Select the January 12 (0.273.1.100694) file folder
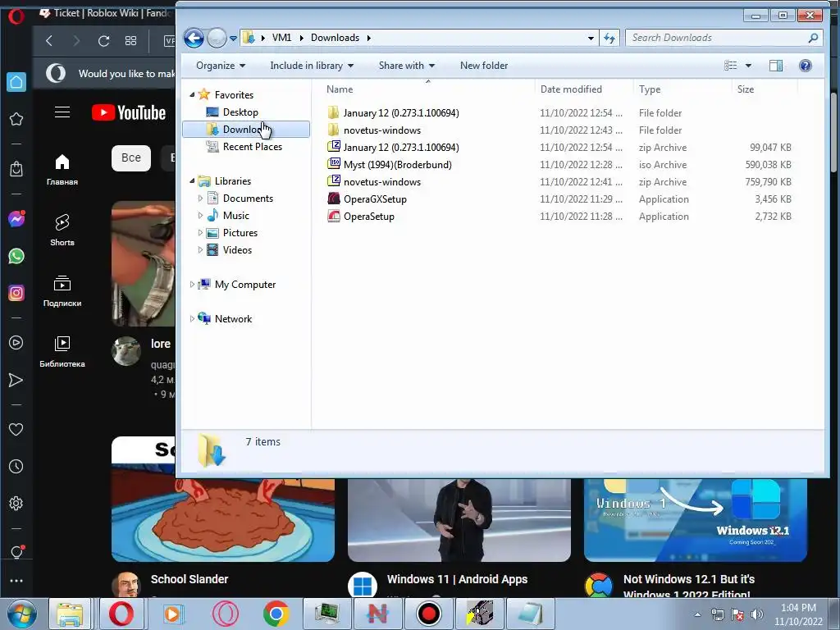Screen dimensions: 840x630 tap(400, 113)
